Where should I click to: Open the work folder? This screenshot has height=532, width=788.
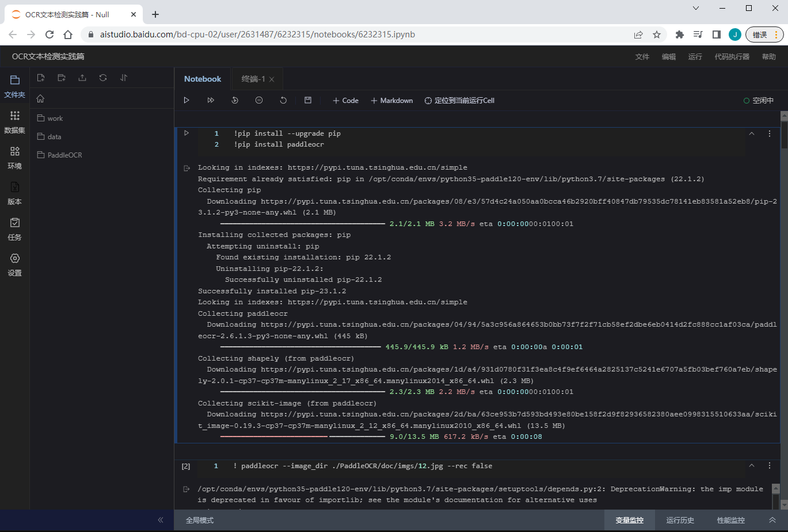tap(50, 118)
